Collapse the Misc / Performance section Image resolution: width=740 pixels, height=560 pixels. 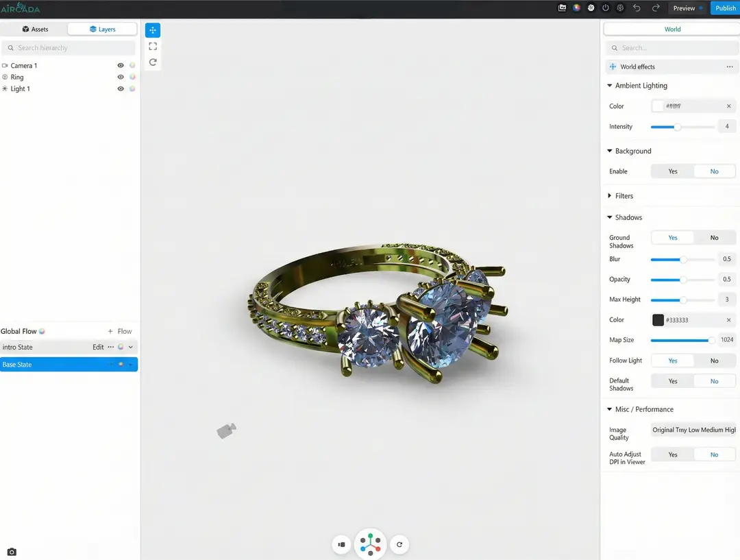pos(609,409)
